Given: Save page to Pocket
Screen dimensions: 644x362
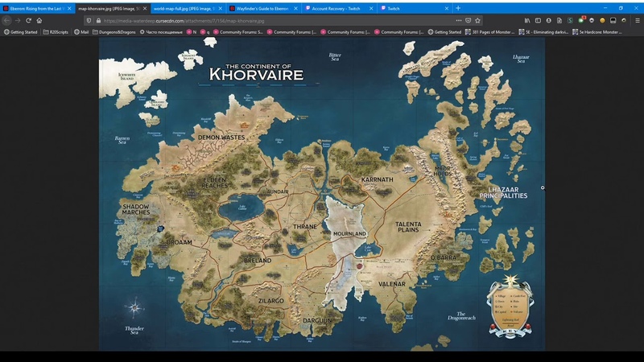Looking at the screenshot, I should [x=469, y=21].
